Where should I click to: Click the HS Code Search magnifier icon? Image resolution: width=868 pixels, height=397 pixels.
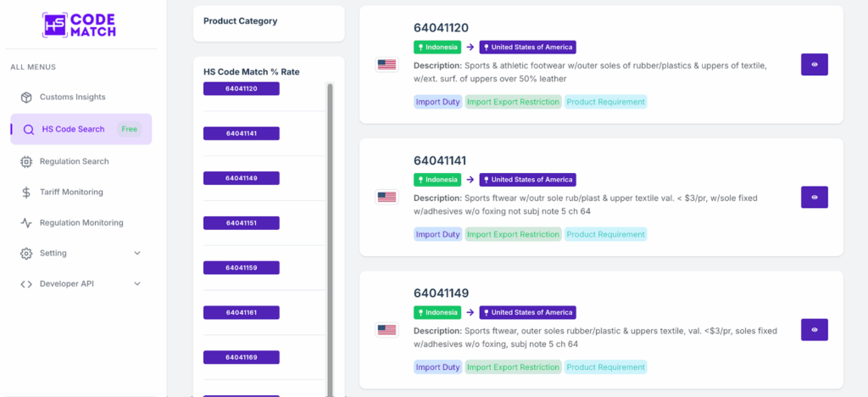coord(29,130)
